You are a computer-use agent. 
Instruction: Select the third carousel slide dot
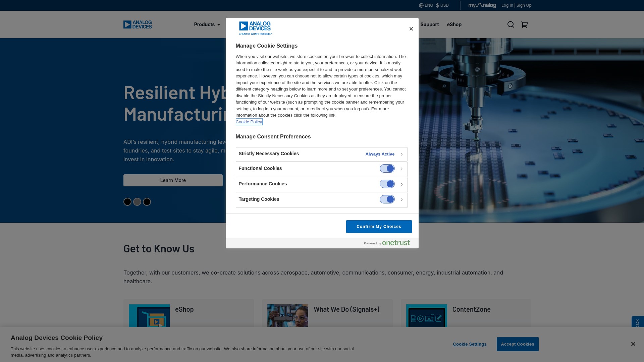tap(147, 202)
